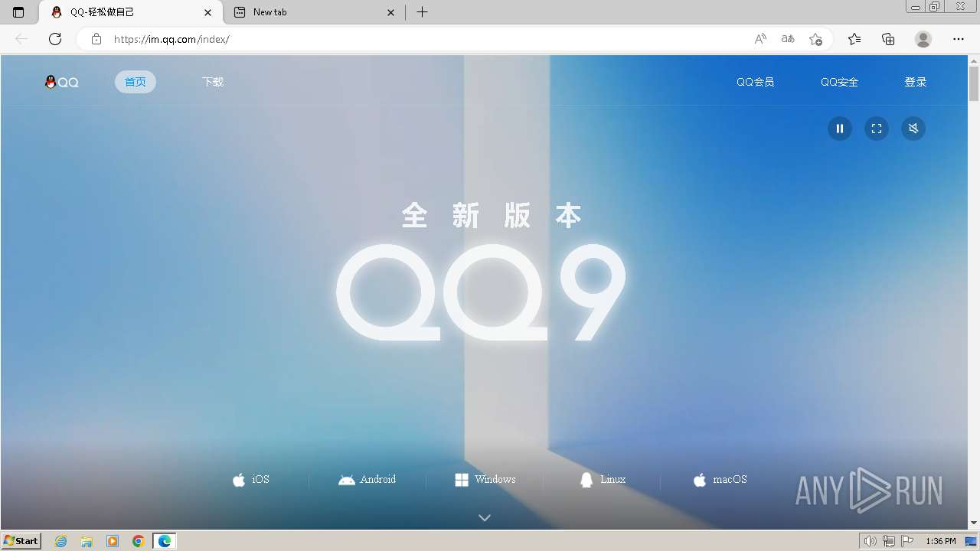The height and width of the screenshot is (551, 980).
Task: Download QQ for Windows
Action: pos(485,480)
